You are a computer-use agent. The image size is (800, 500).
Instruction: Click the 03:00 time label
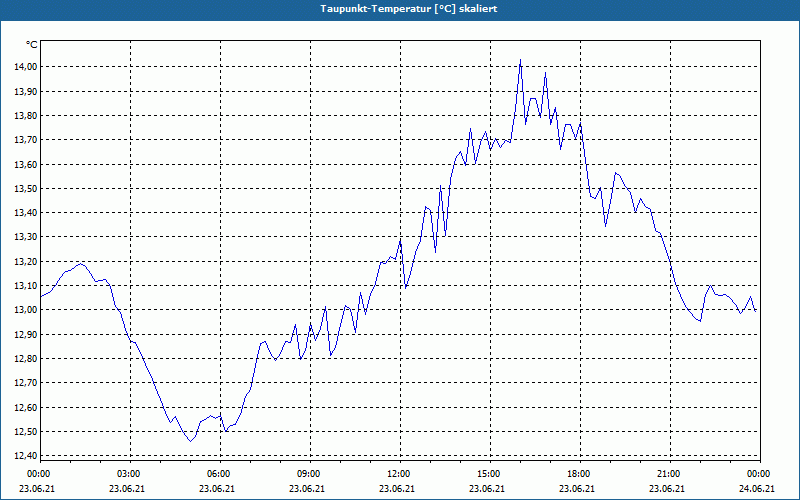[x=128, y=474]
